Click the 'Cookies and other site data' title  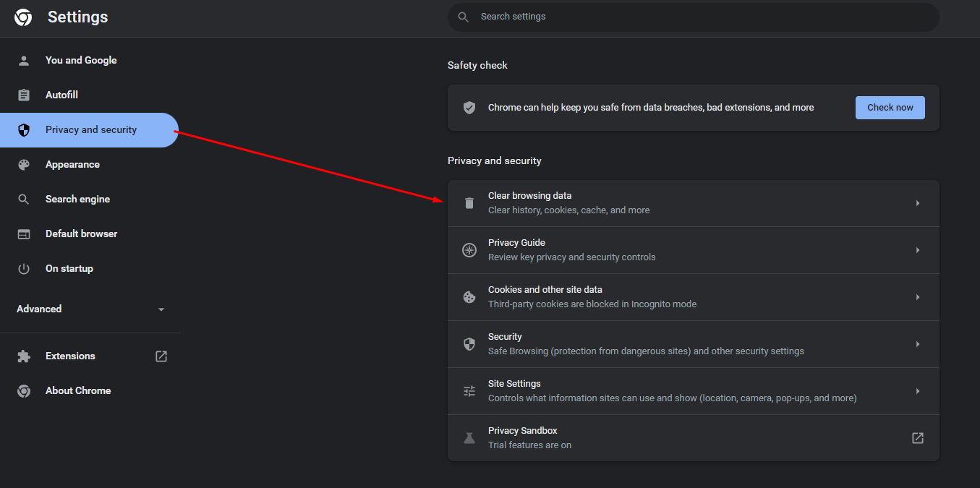coord(545,290)
